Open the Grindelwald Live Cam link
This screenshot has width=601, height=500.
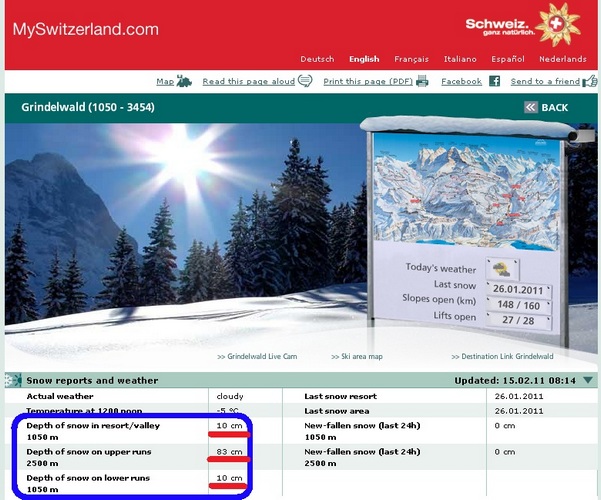(257, 356)
